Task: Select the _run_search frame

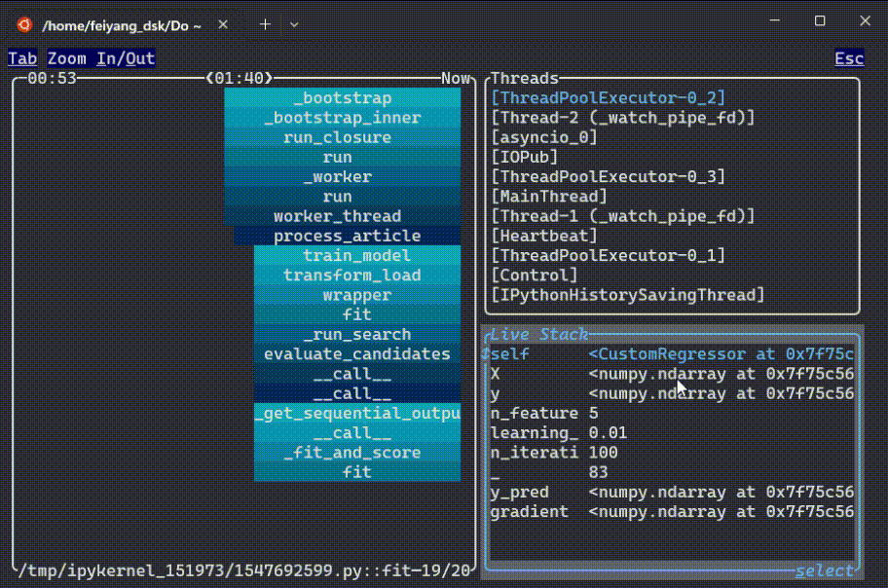Action: [357, 334]
